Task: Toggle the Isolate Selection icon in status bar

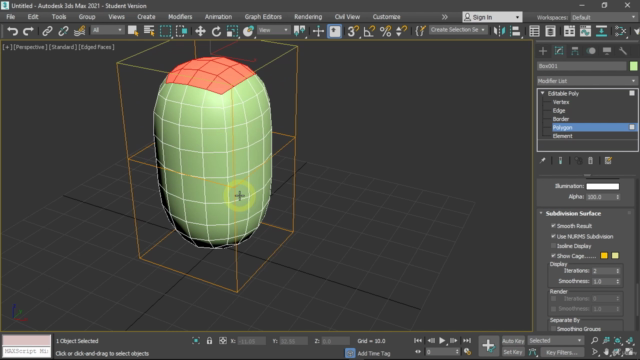Action: click(x=196, y=341)
